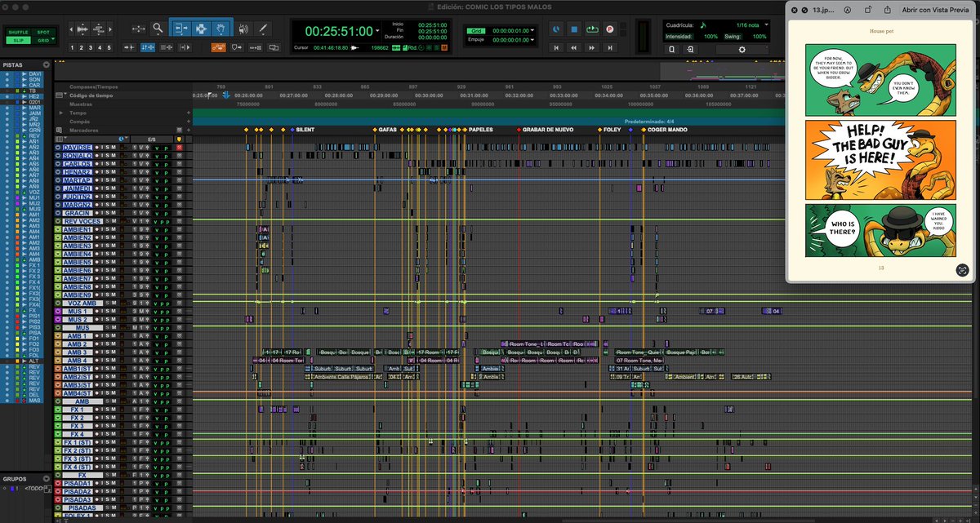Switch to SHUFFLE edit mode
The width and height of the screenshot is (980, 523).
(x=18, y=33)
